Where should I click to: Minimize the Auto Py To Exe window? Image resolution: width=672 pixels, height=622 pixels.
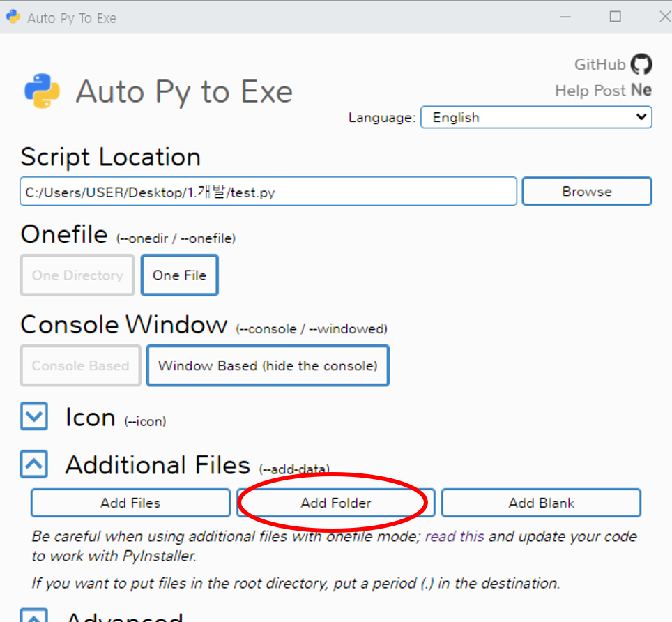[x=565, y=17]
